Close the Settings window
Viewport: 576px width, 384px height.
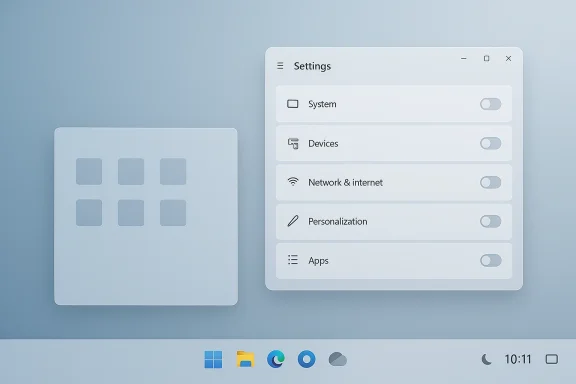[508, 58]
